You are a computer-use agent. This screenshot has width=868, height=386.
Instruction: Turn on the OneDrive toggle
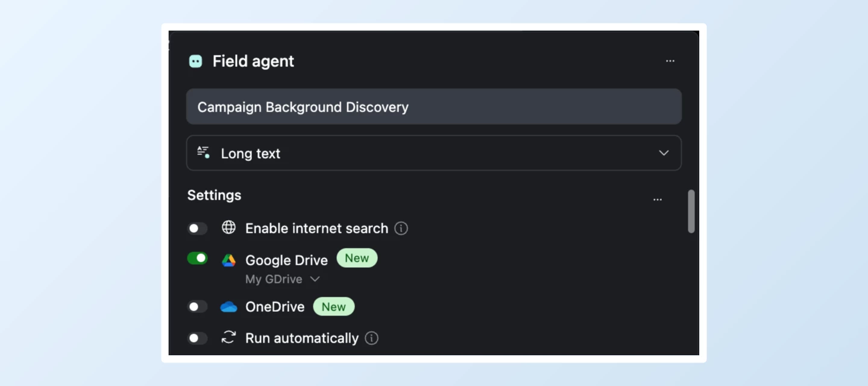197,306
